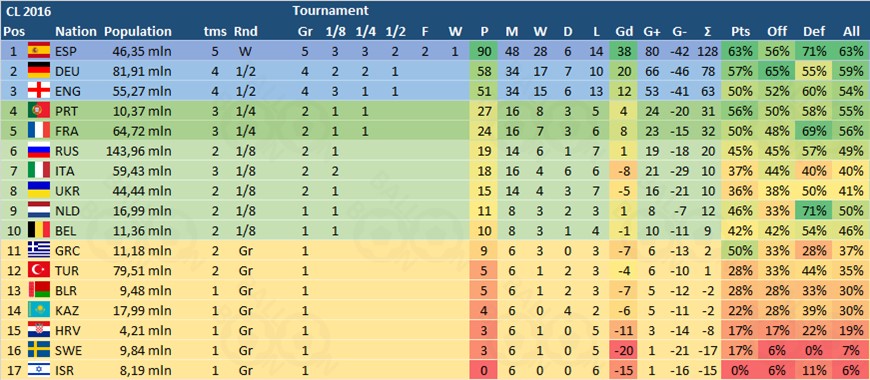This screenshot has height=380, width=870.
Task: Select the Croatia flag icon
Action: 39,330
